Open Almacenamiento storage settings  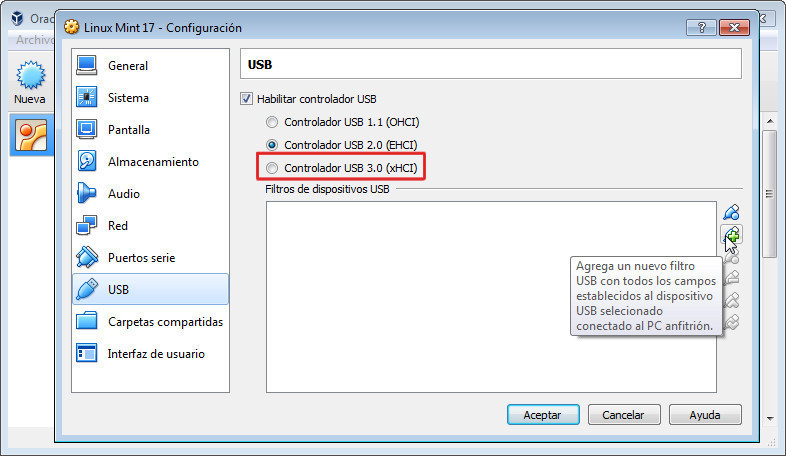click(x=152, y=162)
